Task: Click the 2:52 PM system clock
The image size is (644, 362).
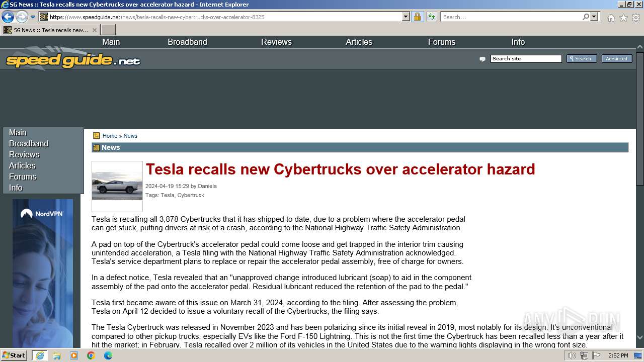Action: coord(618,355)
